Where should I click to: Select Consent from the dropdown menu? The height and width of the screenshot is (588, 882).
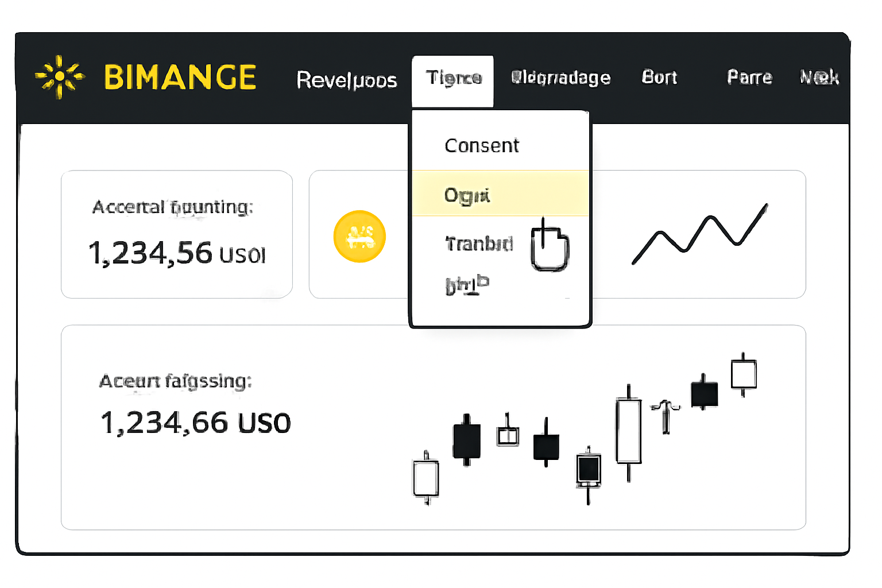482,146
